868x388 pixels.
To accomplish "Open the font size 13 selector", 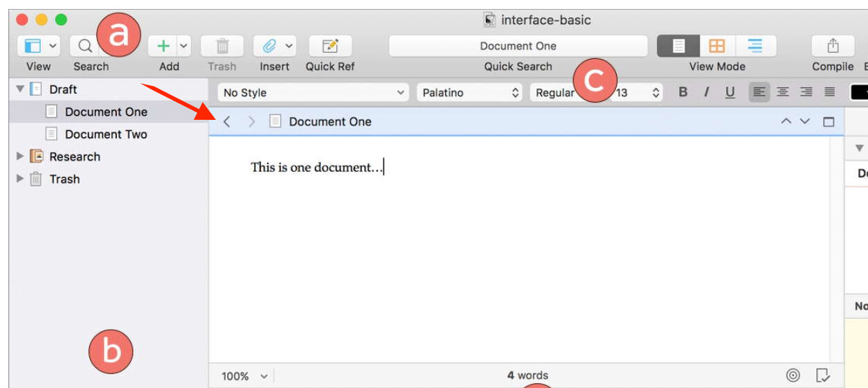I will pyautogui.click(x=637, y=93).
